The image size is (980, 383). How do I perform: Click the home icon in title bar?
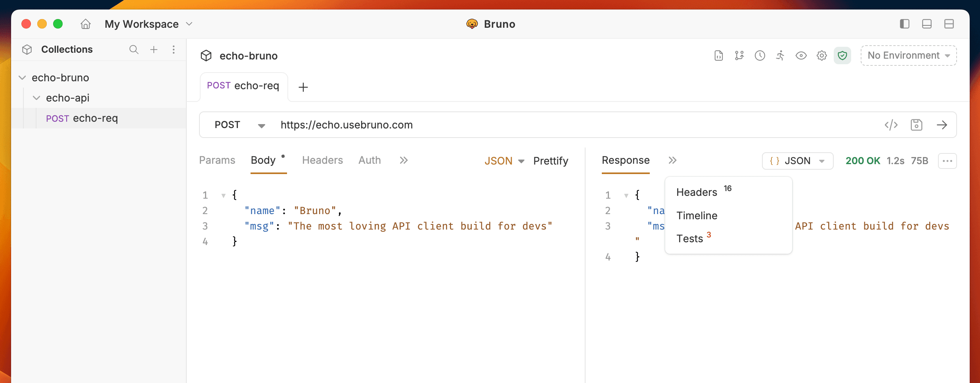[86, 24]
